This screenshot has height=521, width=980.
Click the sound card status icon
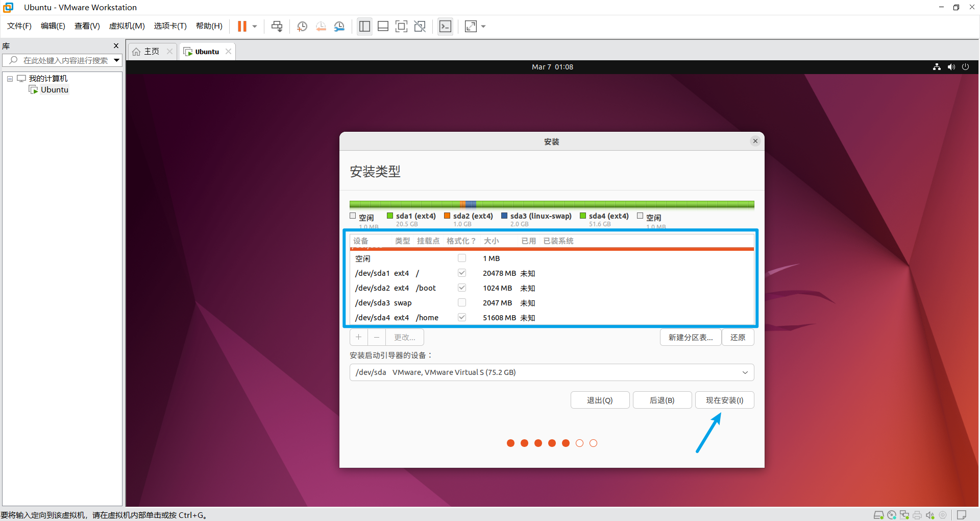930,515
